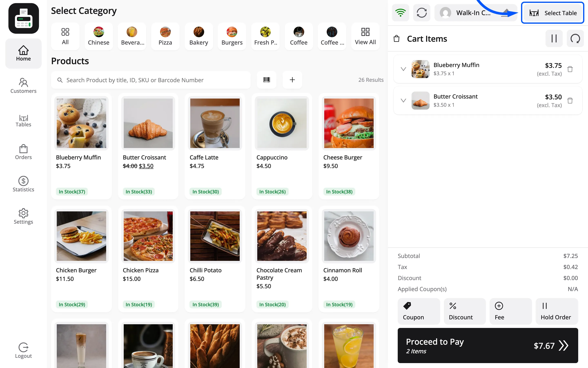Click the product search field

[151, 80]
